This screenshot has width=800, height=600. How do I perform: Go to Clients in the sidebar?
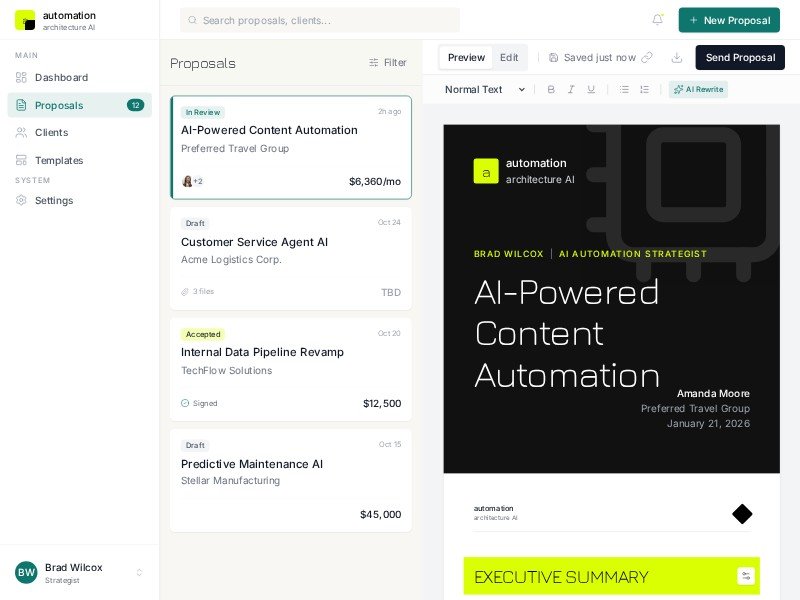(51, 132)
